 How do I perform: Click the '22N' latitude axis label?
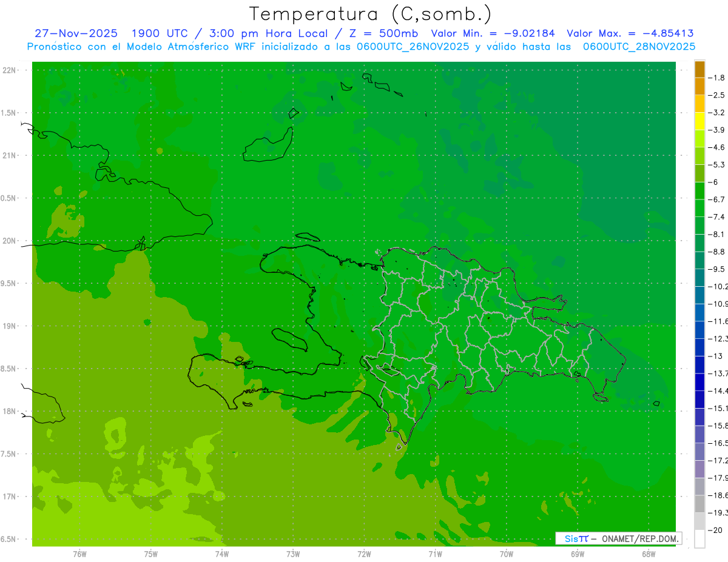pyautogui.click(x=10, y=70)
